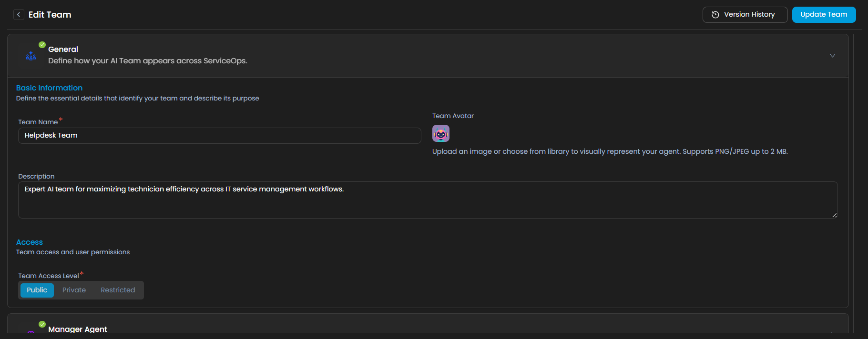The image size is (868, 339).
Task: Click the Team Access Level label
Action: point(49,276)
